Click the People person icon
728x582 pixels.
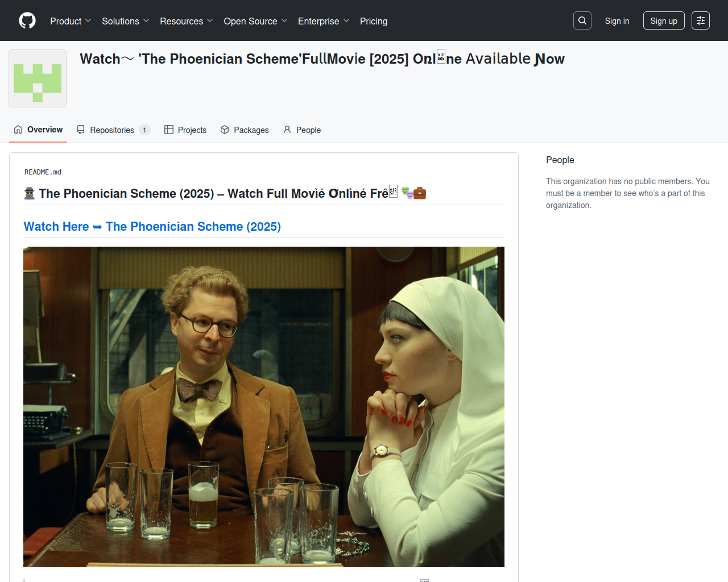(x=287, y=130)
